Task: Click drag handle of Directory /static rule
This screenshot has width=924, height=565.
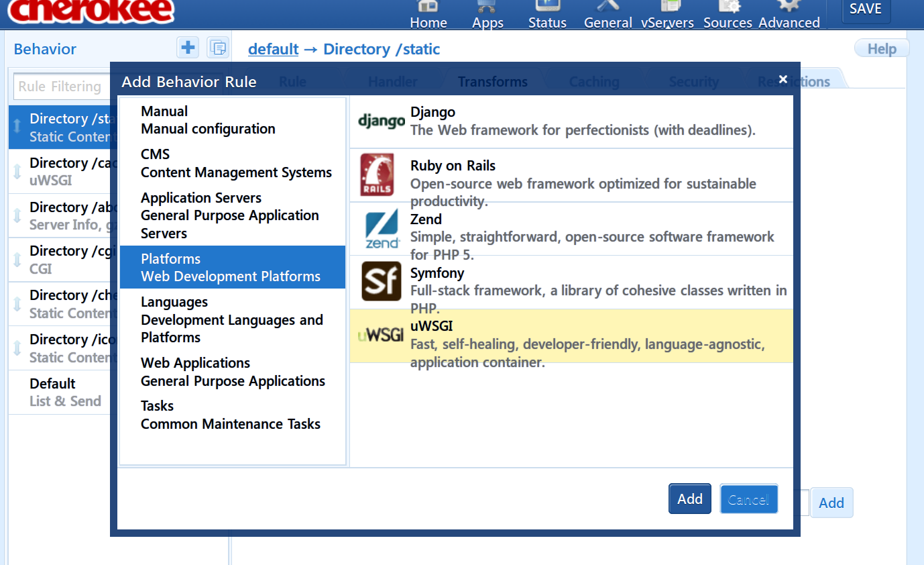Action: 17,127
